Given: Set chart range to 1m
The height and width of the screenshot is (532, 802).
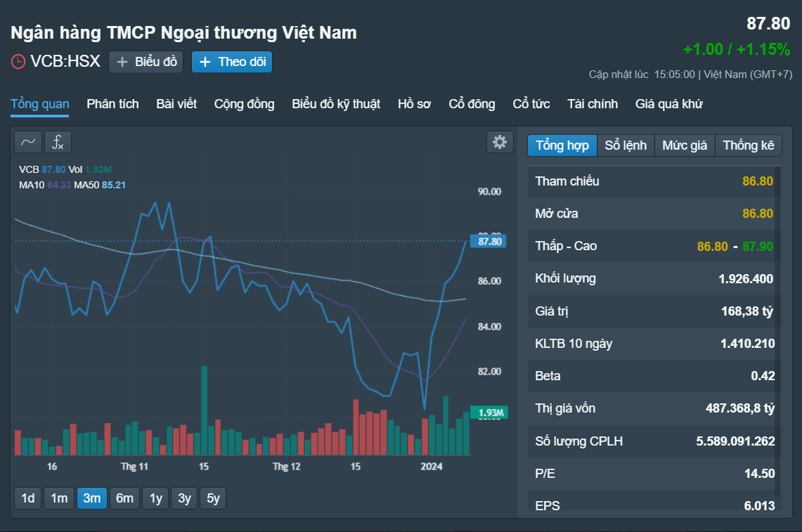Looking at the screenshot, I should coord(59,498).
